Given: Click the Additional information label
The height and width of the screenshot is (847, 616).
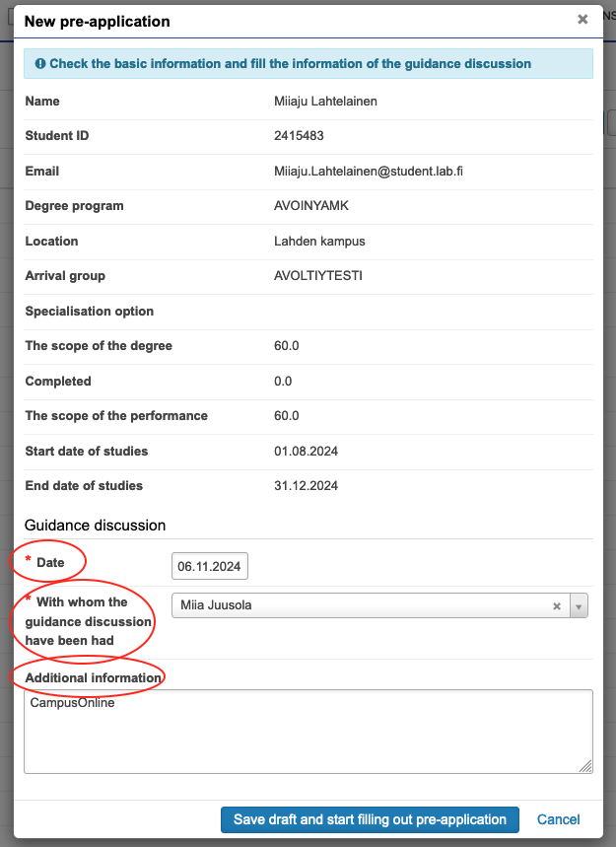Looking at the screenshot, I should [93, 677].
